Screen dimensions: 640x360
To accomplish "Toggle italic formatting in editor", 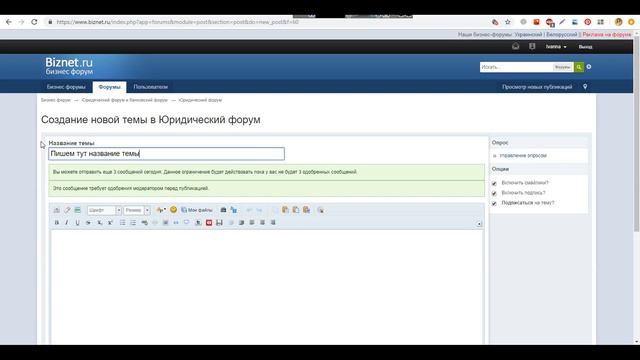I will 67,222.
